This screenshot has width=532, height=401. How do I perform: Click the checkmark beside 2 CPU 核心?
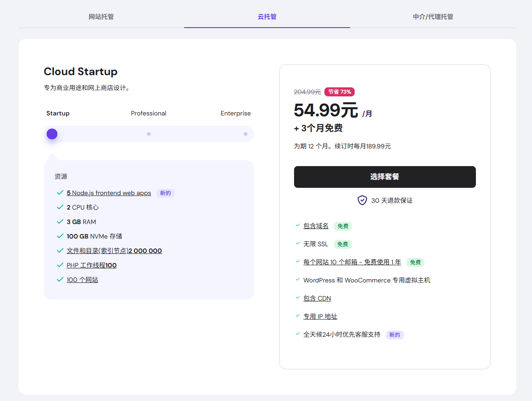(60, 207)
